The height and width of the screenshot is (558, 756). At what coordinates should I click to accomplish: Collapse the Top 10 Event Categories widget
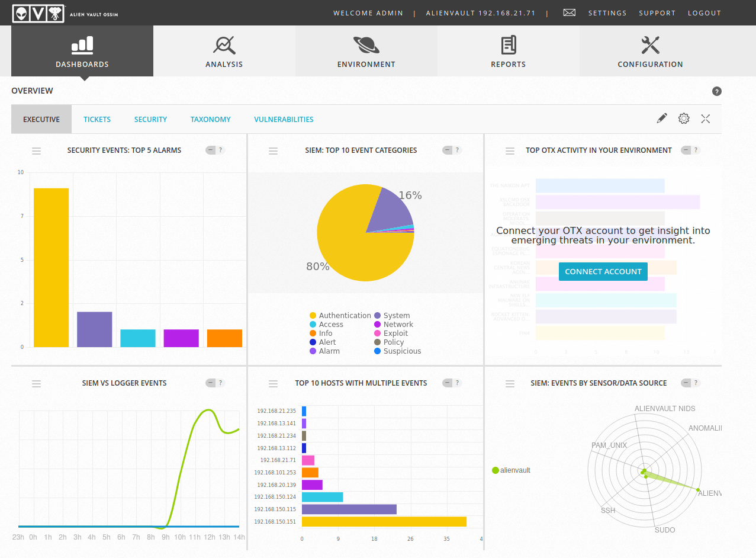pos(448,150)
